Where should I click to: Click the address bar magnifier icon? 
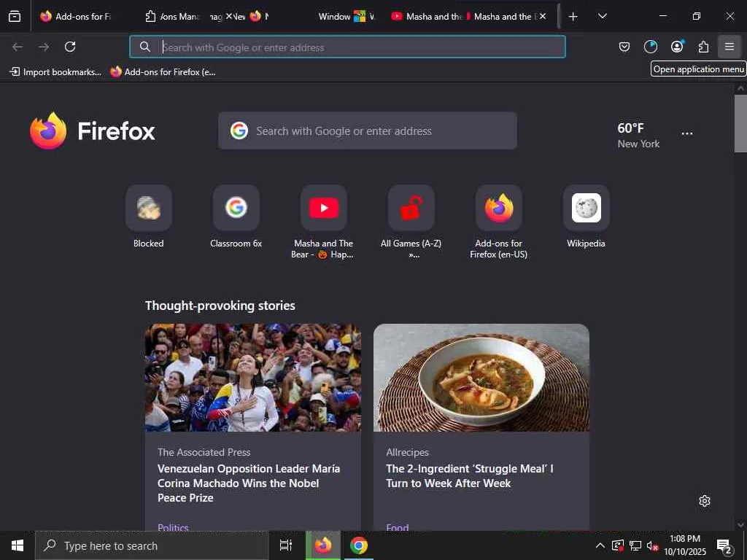click(145, 47)
